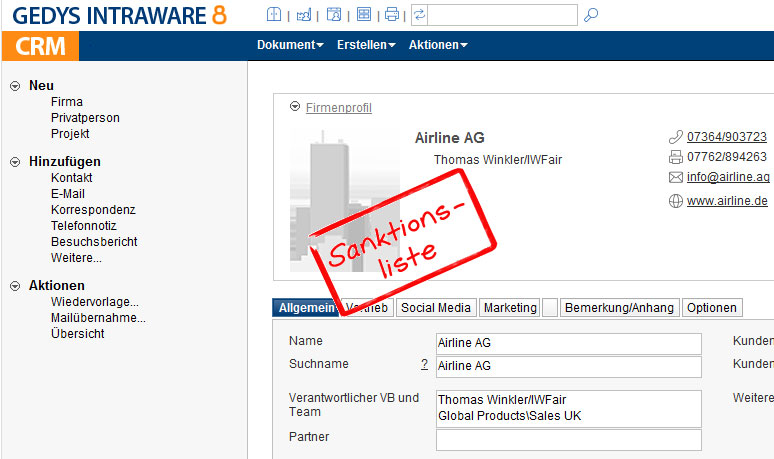The height and width of the screenshot is (459, 774).
Task: Open the Dokument dropdown menu
Action: point(290,45)
